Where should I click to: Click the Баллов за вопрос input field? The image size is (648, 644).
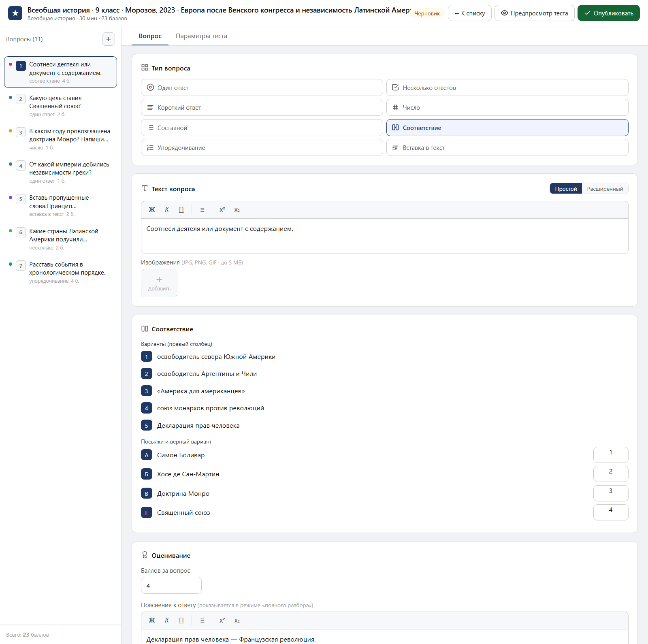point(171,586)
